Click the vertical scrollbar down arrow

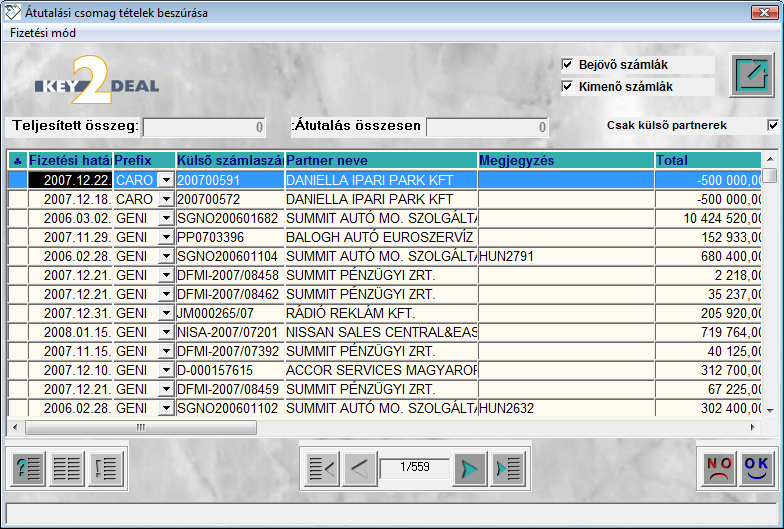(x=770, y=410)
